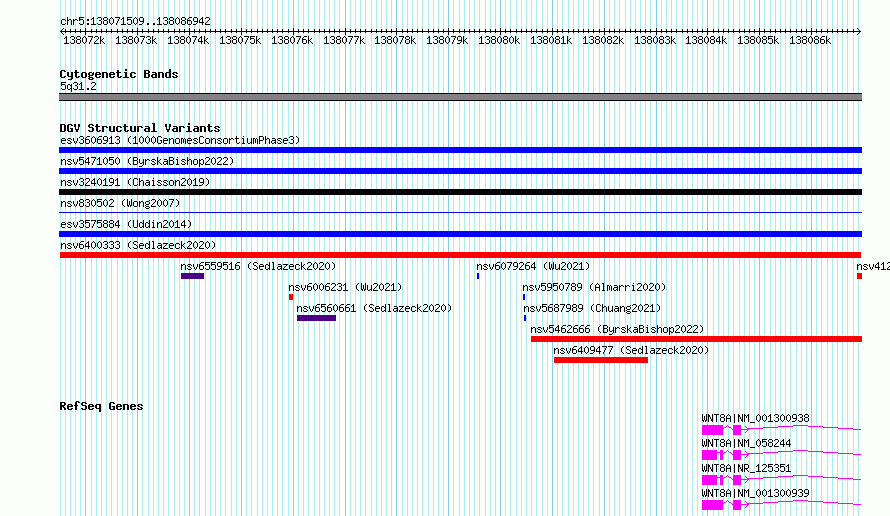The image size is (890, 516).
Task: Select variant label nsv3240191 (Chaisson2019)
Action: pos(135,182)
